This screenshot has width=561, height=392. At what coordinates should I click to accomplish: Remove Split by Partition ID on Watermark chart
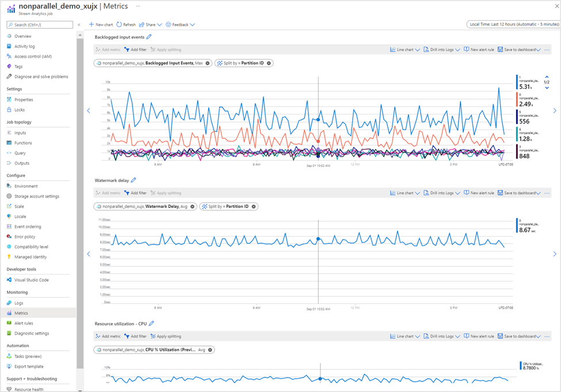(254, 207)
